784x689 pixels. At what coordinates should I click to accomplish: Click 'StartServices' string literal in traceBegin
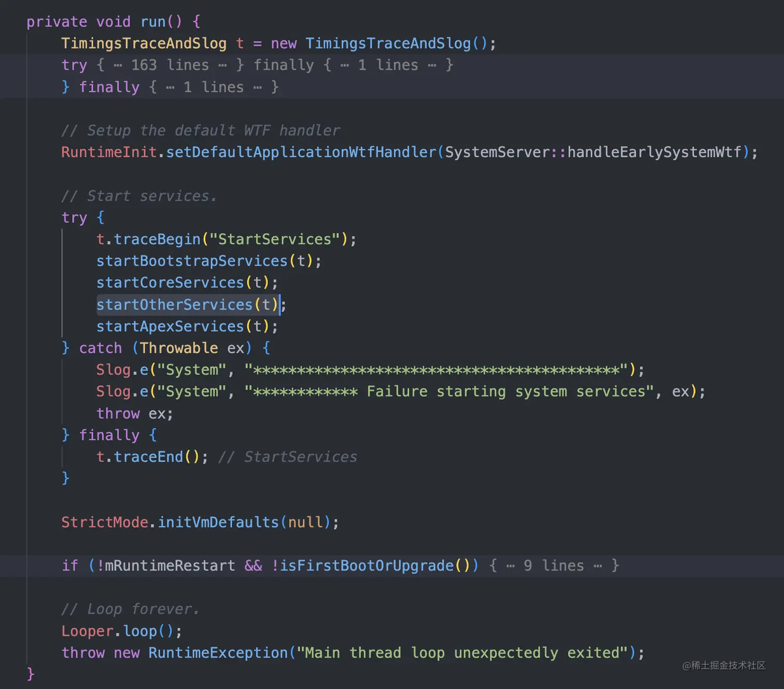coord(274,239)
